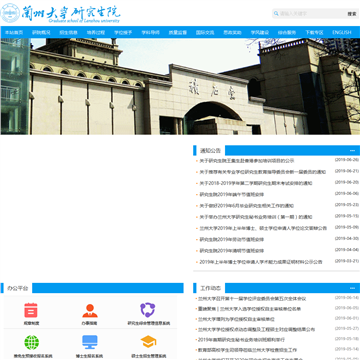Open the blue monitor 博士生报名系统 icon

[90, 342]
